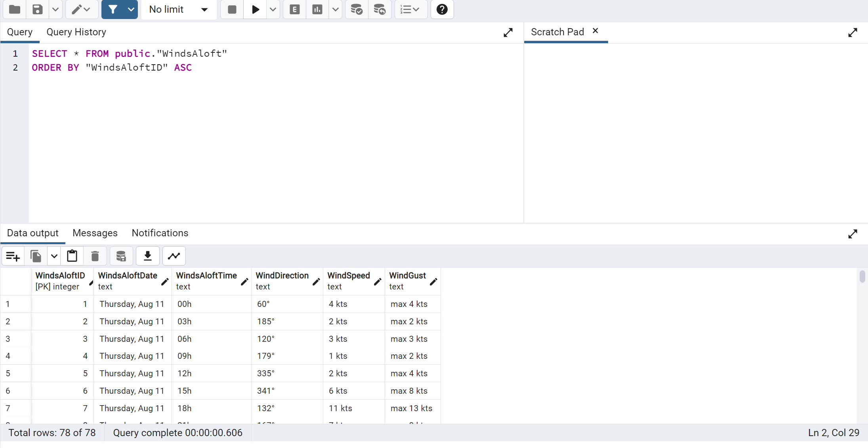Expand the play button dropdown arrow

click(x=273, y=10)
